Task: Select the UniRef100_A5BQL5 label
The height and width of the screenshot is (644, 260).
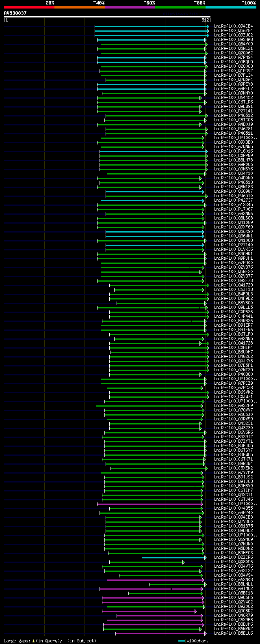Action: tap(233, 62)
